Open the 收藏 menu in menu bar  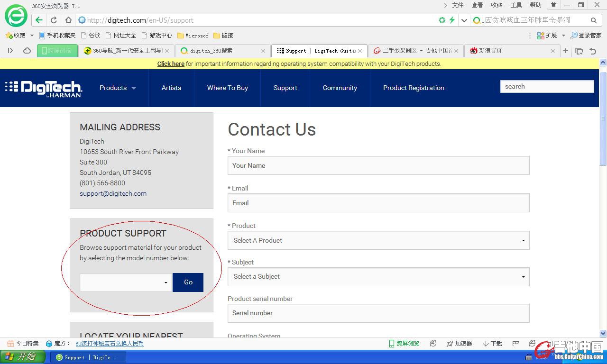(x=497, y=5)
